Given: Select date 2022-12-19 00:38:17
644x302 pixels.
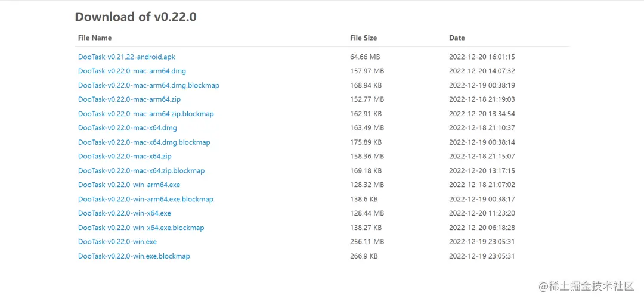Looking at the screenshot, I should click(482, 199).
